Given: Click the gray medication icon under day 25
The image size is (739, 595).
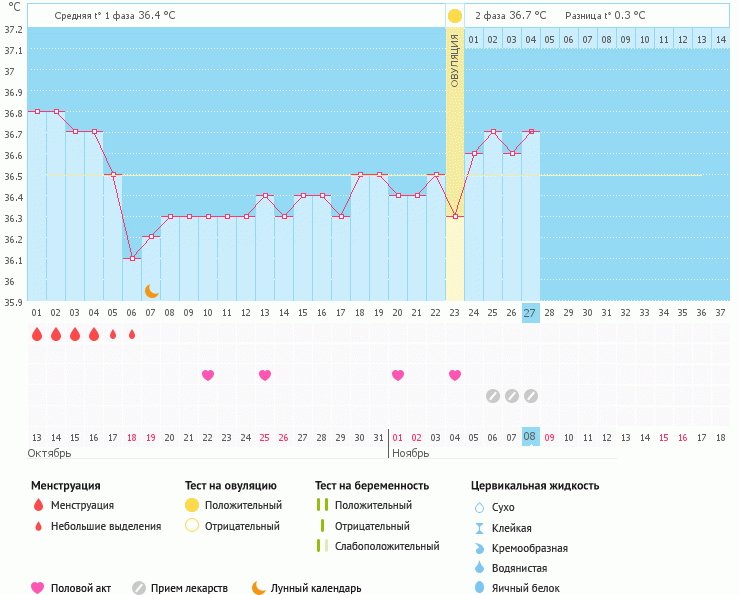Looking at the screenshot, I should click(x=492, y=396).
